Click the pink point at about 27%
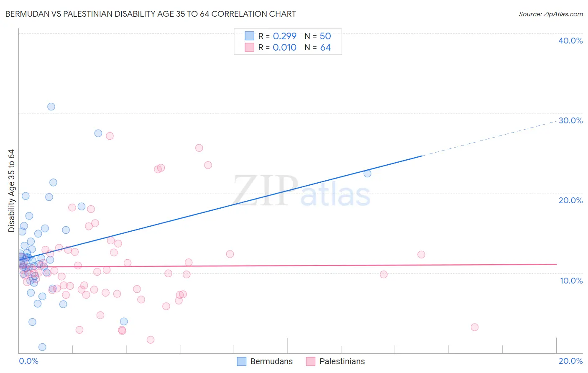 (x=110, y=136)
